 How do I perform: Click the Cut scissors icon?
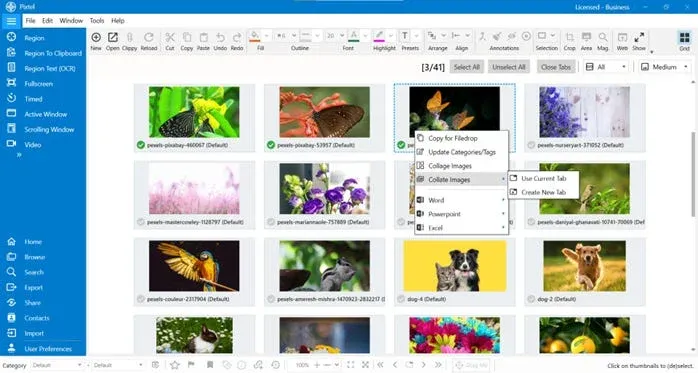pos(170,37)
